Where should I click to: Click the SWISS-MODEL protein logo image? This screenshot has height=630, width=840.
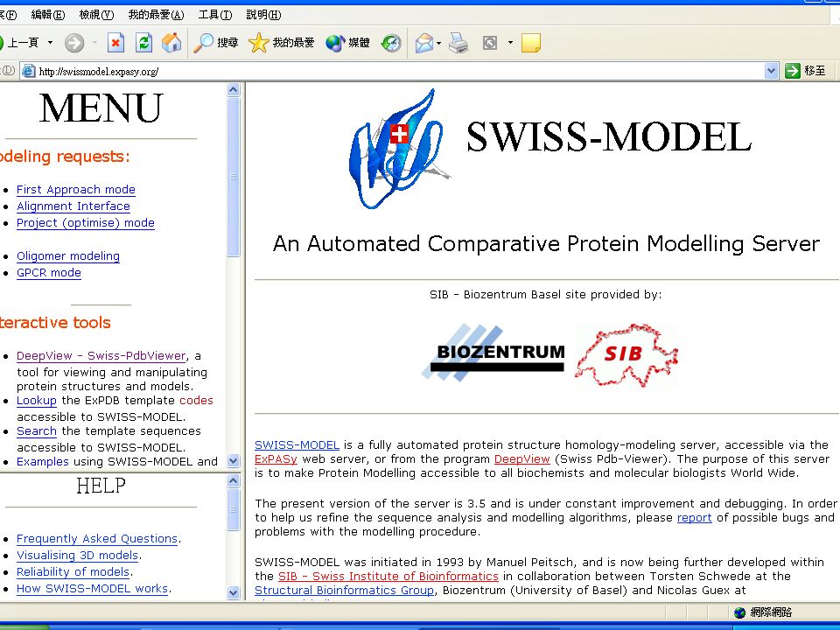pos(399,150)
